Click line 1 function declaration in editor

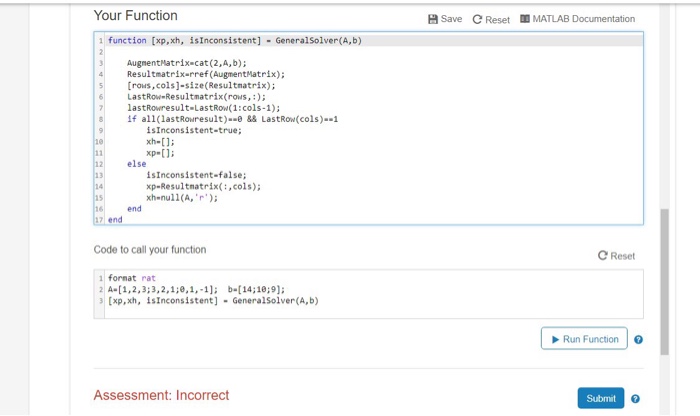point(235,41)
